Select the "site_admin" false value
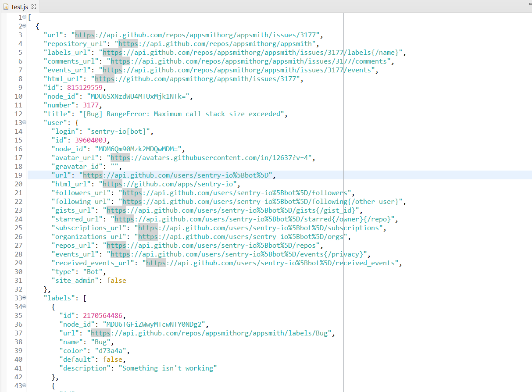This screenshot has width=532, height=392. (x=116, y=280)
